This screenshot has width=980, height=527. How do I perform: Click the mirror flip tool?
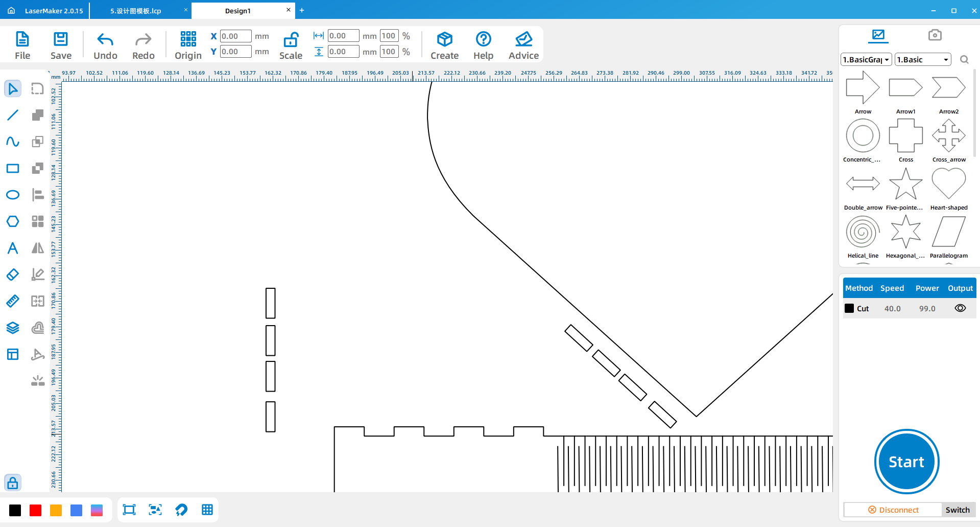[37, 248]
